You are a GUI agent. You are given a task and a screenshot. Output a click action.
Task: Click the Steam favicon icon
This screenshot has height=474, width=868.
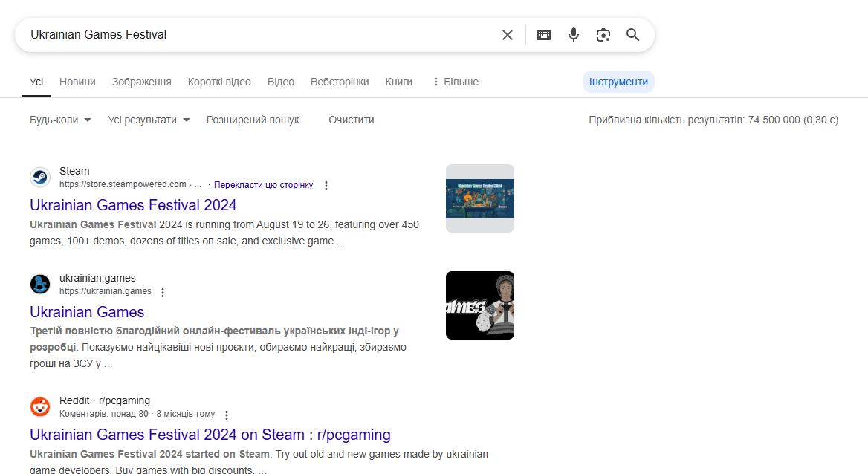click(x=40, y=178)
